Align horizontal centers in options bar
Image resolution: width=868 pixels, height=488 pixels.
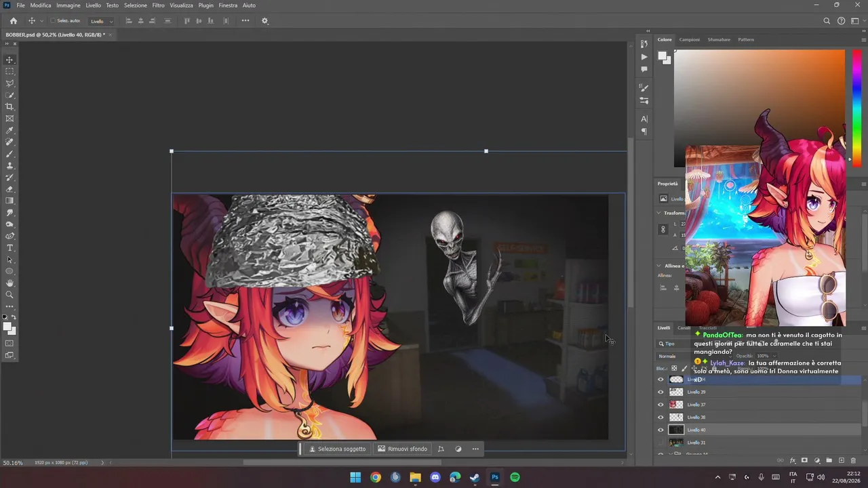(142, 21)
